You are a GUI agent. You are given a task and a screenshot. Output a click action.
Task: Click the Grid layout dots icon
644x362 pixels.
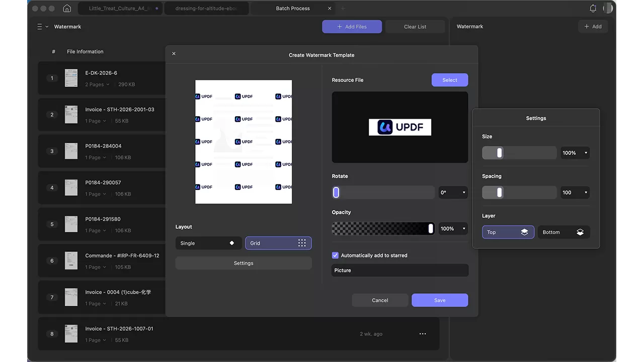click(x=302, y=243)
